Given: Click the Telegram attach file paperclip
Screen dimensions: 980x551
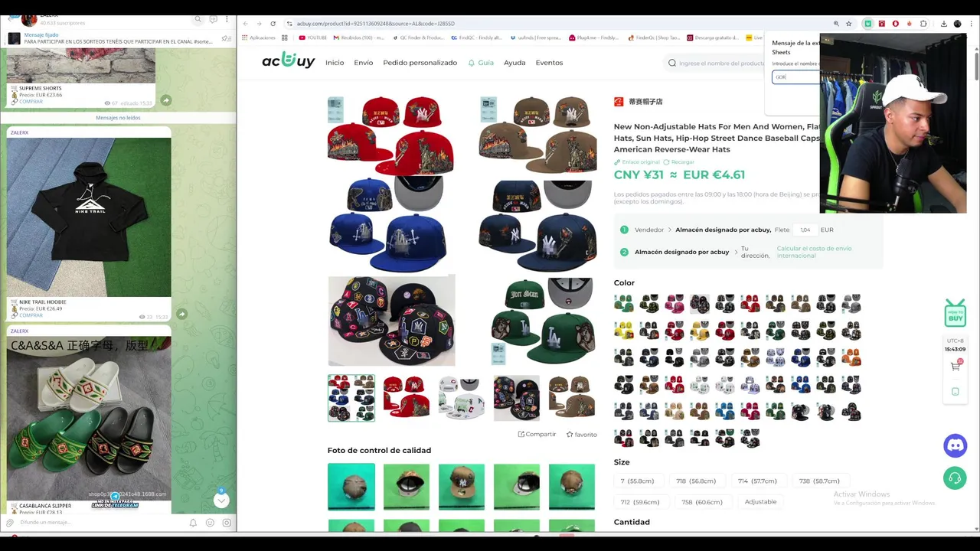Looking at the screenshot, I should tap(10, 523).
